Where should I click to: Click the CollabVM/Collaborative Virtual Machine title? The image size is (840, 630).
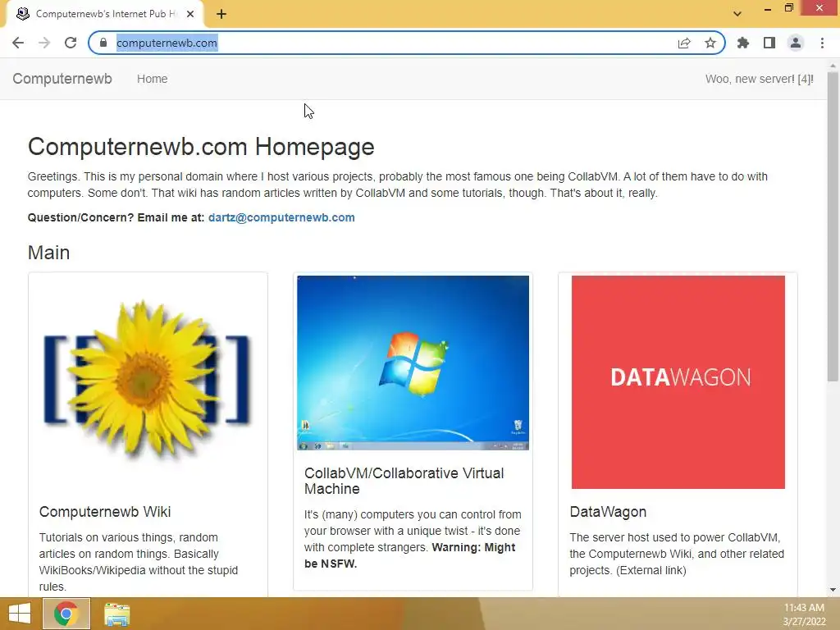coord(404,481)
